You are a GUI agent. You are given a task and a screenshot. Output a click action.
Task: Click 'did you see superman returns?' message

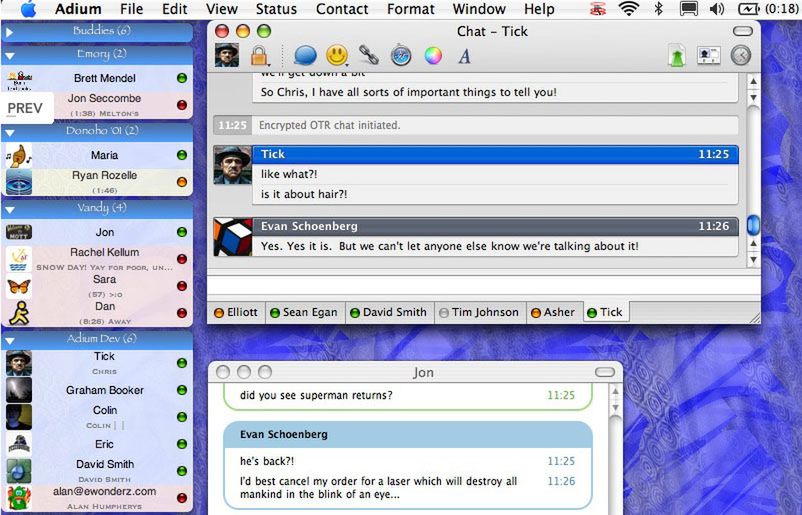click(316, 395)
